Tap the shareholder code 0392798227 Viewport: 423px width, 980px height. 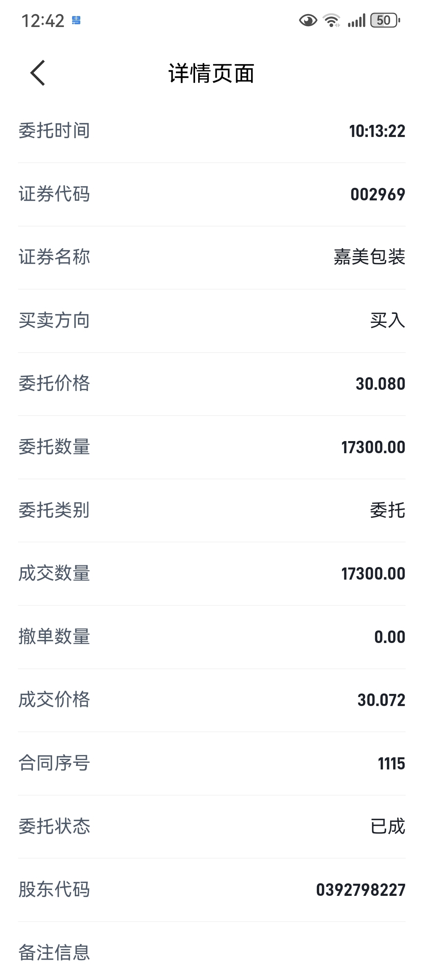(x=360, y=890)
